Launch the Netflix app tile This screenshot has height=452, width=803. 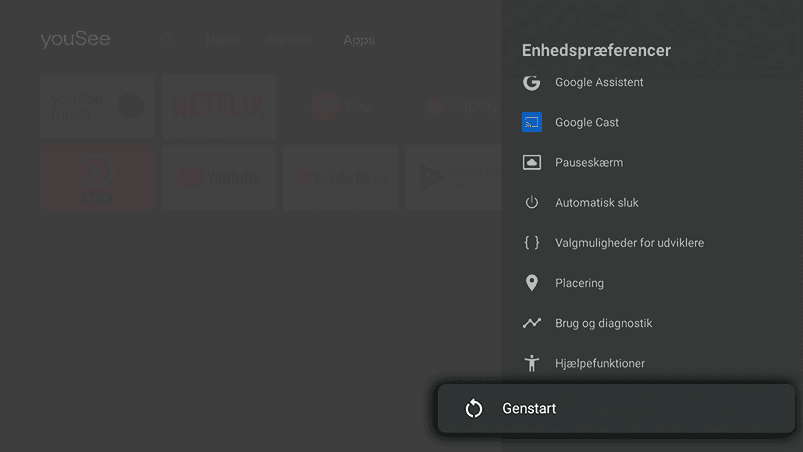coord(219,106)
